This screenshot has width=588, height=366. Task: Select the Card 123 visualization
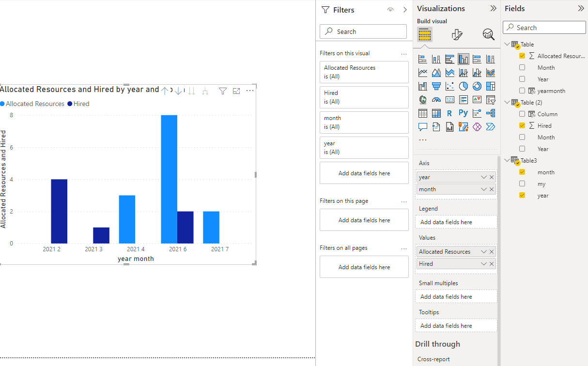tap(450, 100)
